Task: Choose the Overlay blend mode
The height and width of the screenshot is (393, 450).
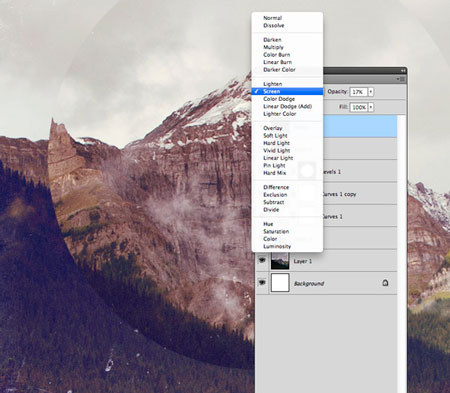Action: tap(273, 128)
